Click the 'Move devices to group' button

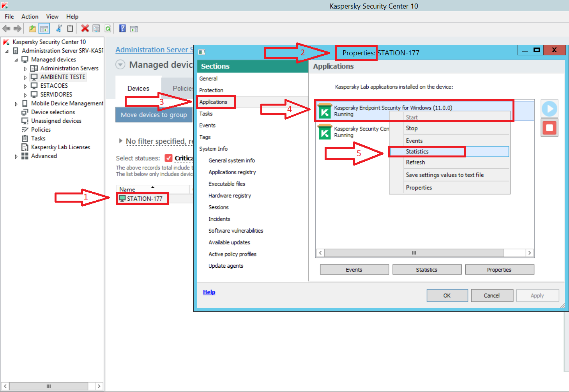pos(154,115)
